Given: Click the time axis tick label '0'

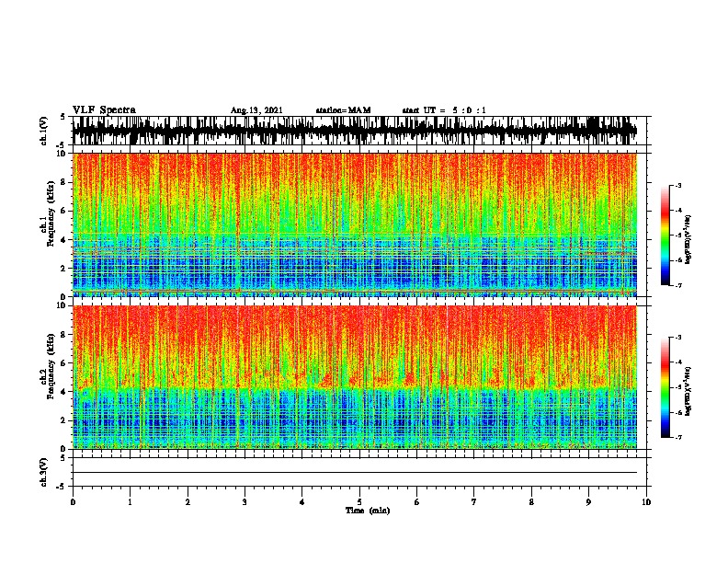Looking at the screenshot, I should pyautogui.click(x=73, y=502).
